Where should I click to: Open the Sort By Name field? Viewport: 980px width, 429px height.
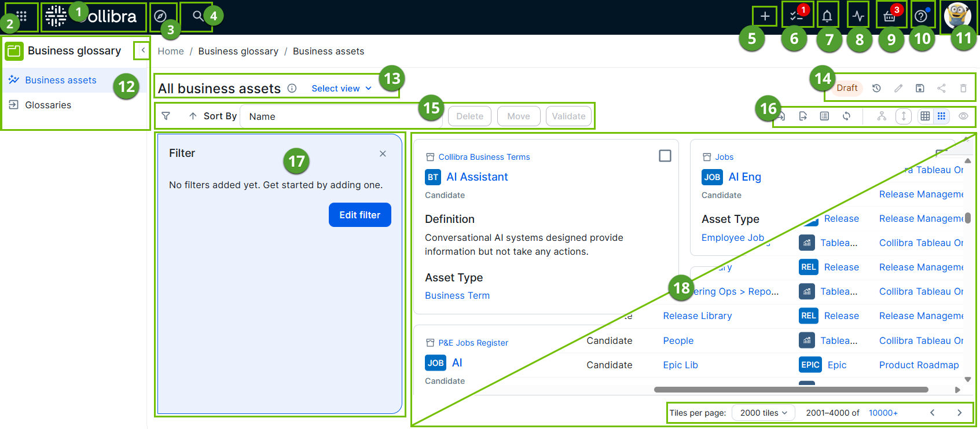click(x=341, y=116)
